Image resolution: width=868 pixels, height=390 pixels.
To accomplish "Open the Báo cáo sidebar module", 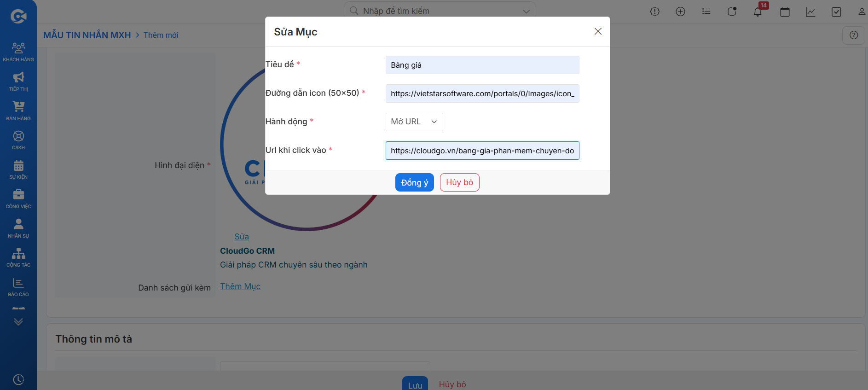I will point(18,287).
